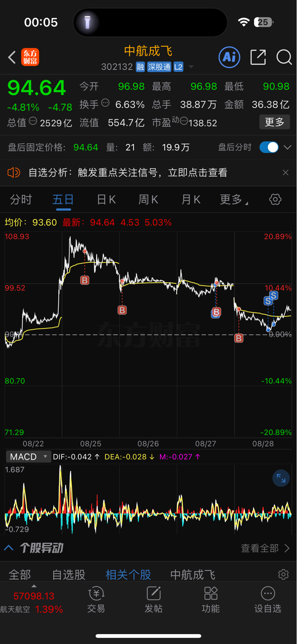
Task: Select the 中航成飞 filter tab
Action: 193,575
